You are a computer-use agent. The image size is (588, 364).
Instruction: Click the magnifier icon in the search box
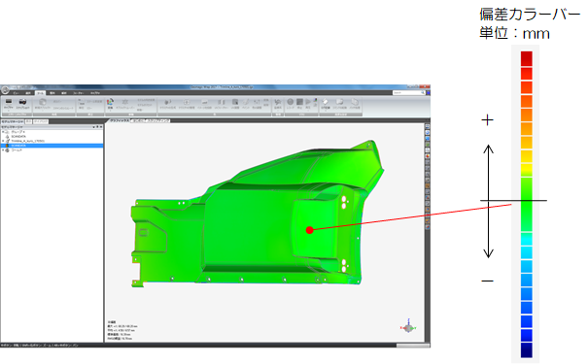pos(423,92)
